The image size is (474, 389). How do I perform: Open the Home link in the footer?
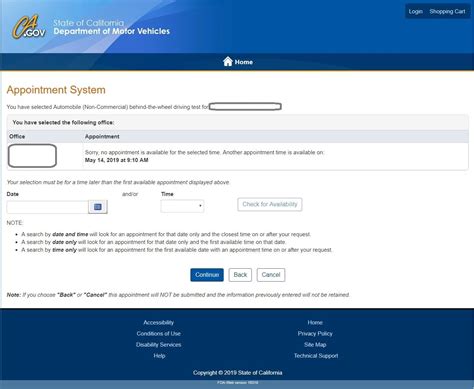[315, 322]
